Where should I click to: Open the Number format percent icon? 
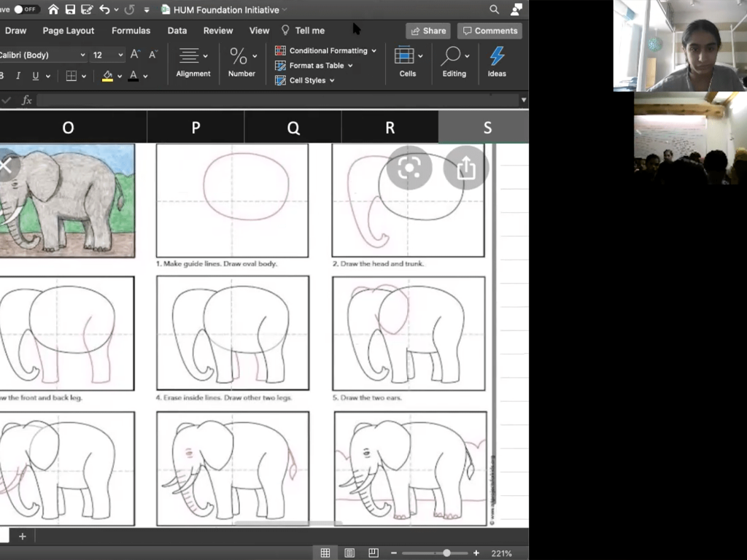(239, 55)
